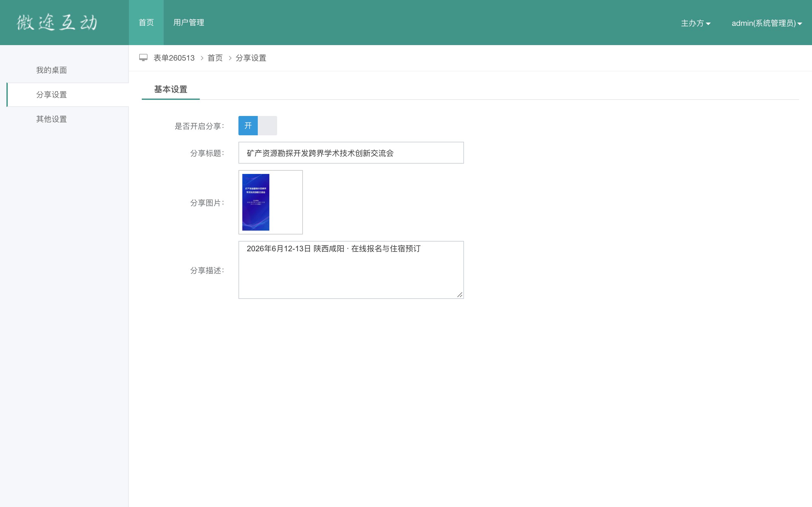This screenshot has height=507, width=812.
Task: Open 其他设置 in the sidebar
Action: pos(52,119)
